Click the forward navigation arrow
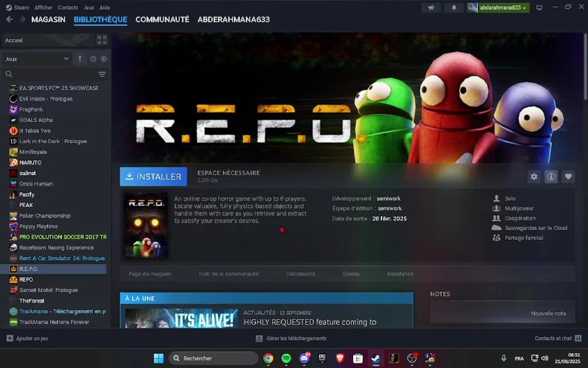Screen dimensions: 588x368 click(x=22, y=19)
